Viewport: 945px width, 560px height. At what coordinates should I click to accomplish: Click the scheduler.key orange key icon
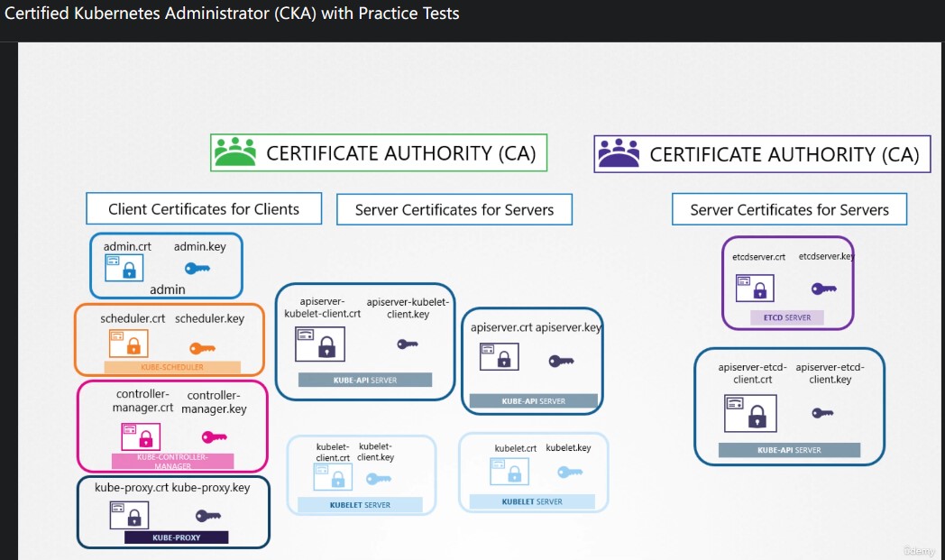point(202,348)
